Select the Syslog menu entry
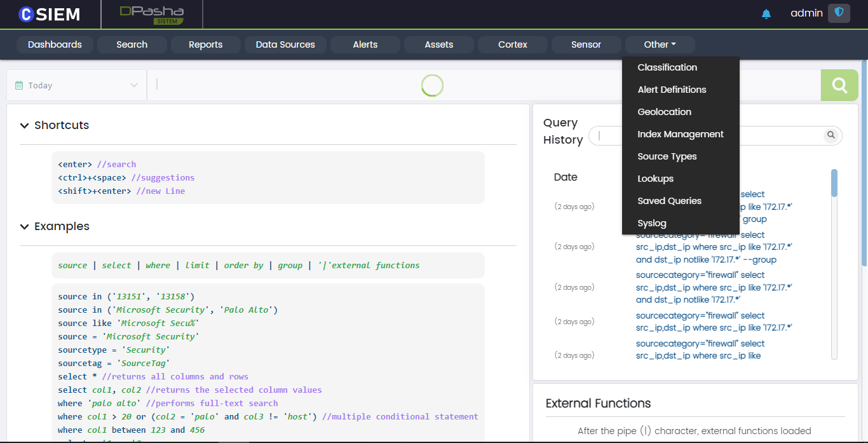This screenshot has height=443, width=868. pyautogui.click(x=652, y=223)
